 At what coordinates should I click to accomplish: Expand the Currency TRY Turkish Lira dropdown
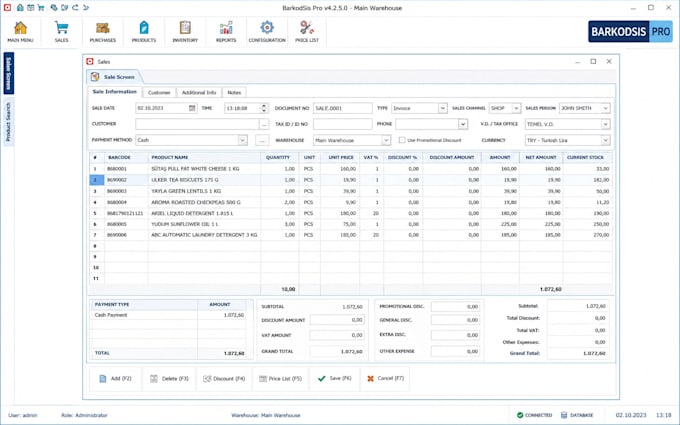pos(605,140)
